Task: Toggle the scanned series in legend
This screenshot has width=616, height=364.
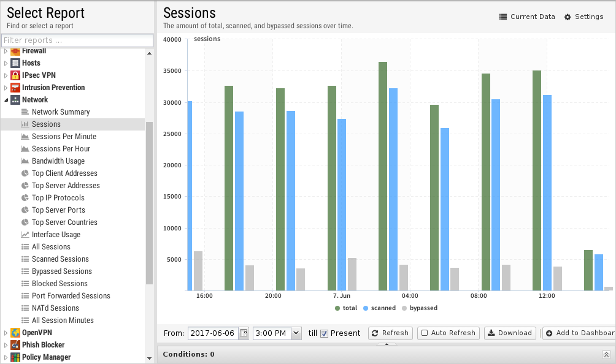Action: click(x=379, y=308)
